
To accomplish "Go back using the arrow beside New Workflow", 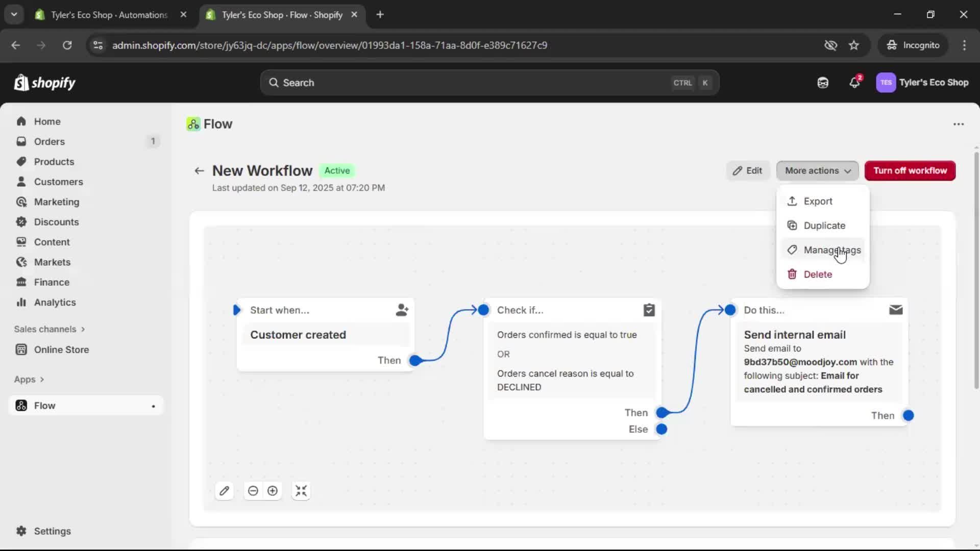I will point(199,170).
